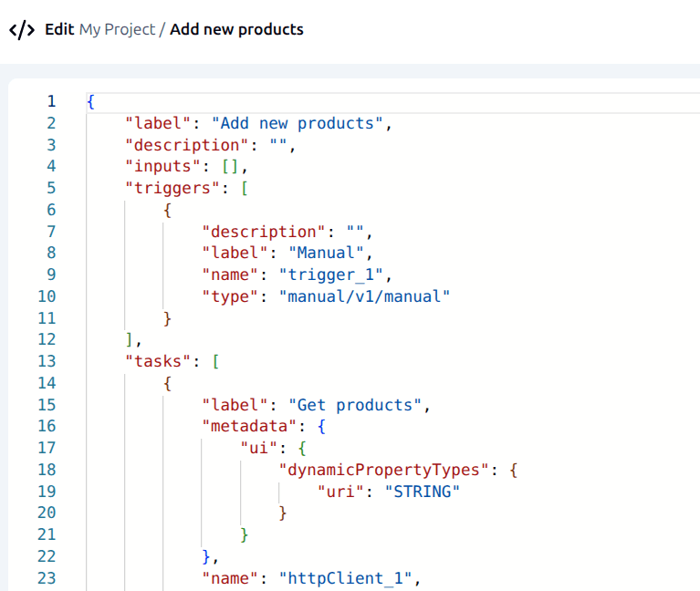The width and height of the screenshot is (700, 591).
Task: Click the code editor brackets icon
Action: (x=21, y=30)
